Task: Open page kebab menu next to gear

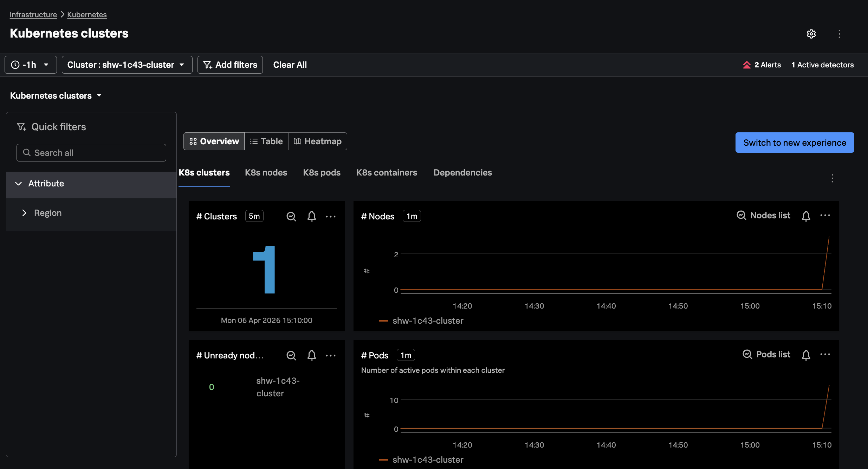Action: coord(839,34)
